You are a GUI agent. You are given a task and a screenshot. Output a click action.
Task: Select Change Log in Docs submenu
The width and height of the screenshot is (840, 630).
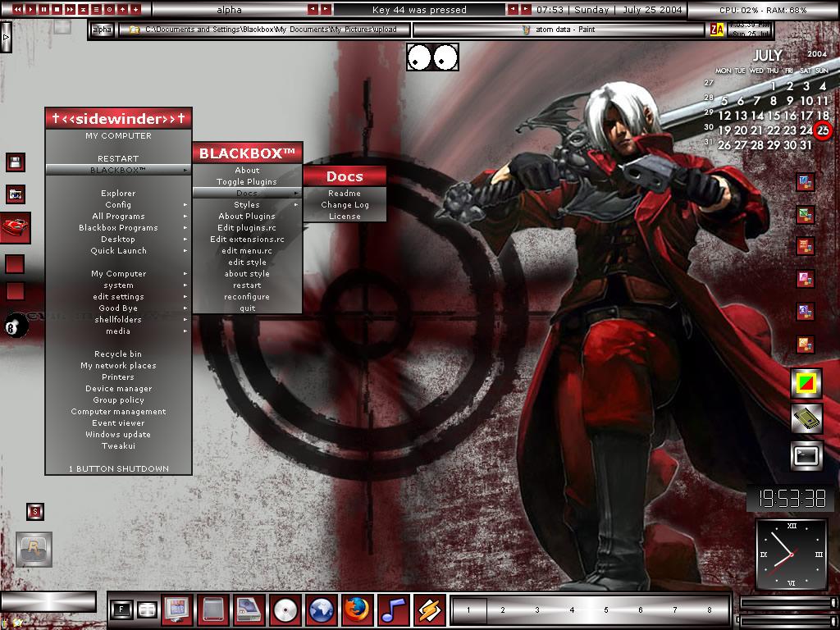(x=345, y=205)
